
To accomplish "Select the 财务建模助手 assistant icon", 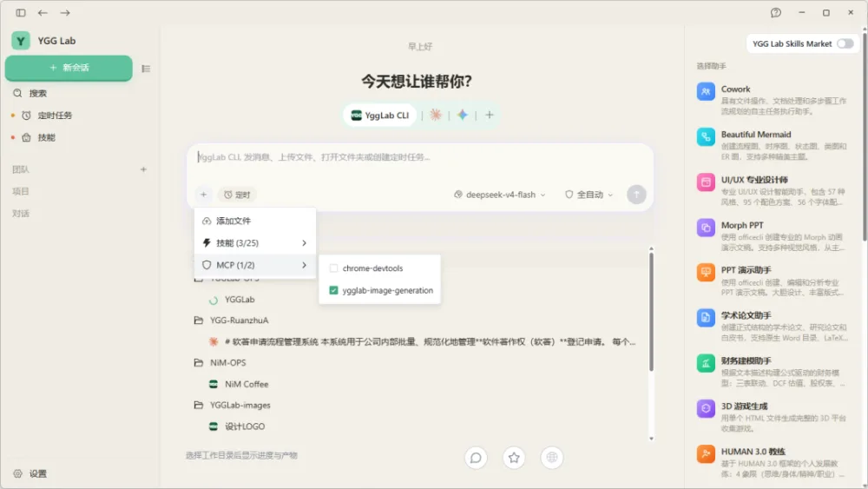I will 705,363.
